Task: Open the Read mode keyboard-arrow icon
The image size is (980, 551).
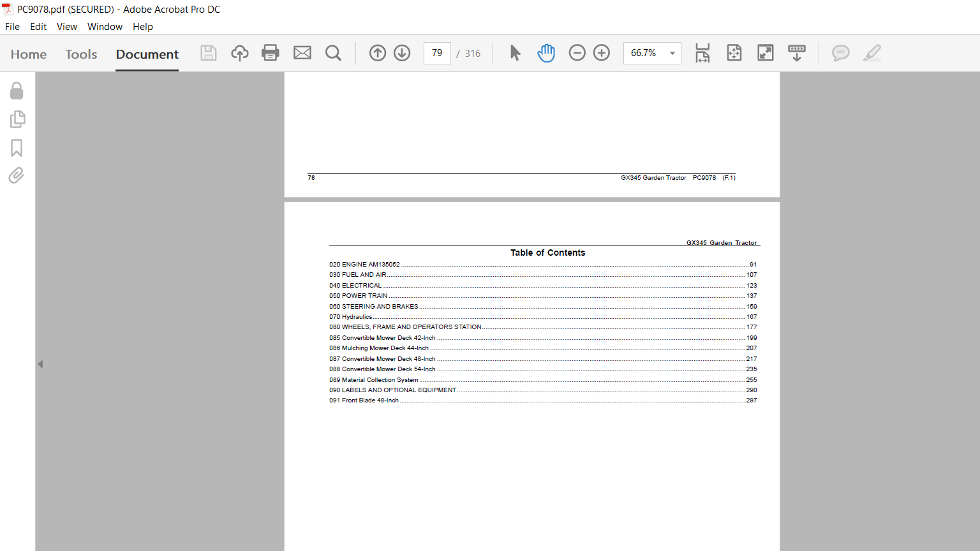Action: (x=797, y=53)
